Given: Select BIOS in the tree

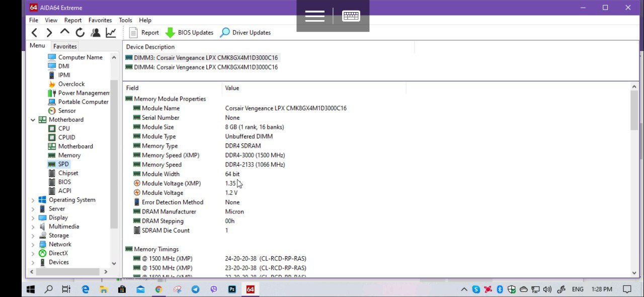Looking at the screenshot, I should tap(59, 182).
